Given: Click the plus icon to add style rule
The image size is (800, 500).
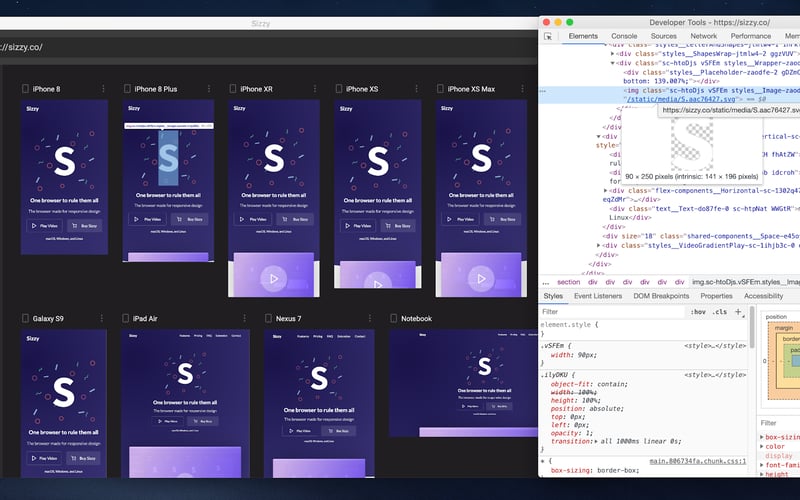Looking at the screenshot, I should pos(739,312).
